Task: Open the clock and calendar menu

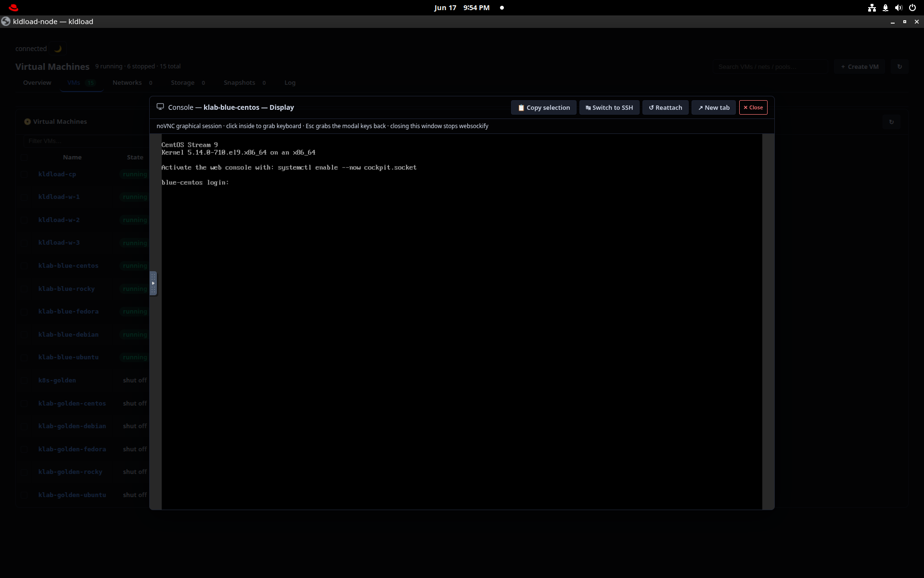Action: [462, 8]
